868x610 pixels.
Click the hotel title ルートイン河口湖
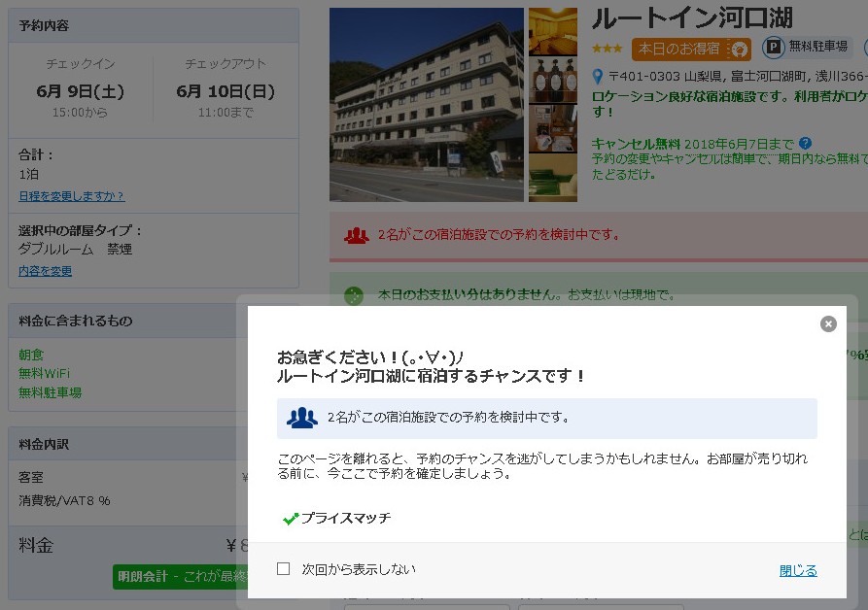click(692, 18)
